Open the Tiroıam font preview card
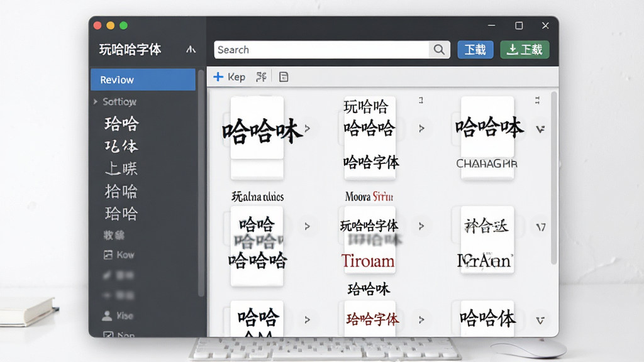 point(370,239)
